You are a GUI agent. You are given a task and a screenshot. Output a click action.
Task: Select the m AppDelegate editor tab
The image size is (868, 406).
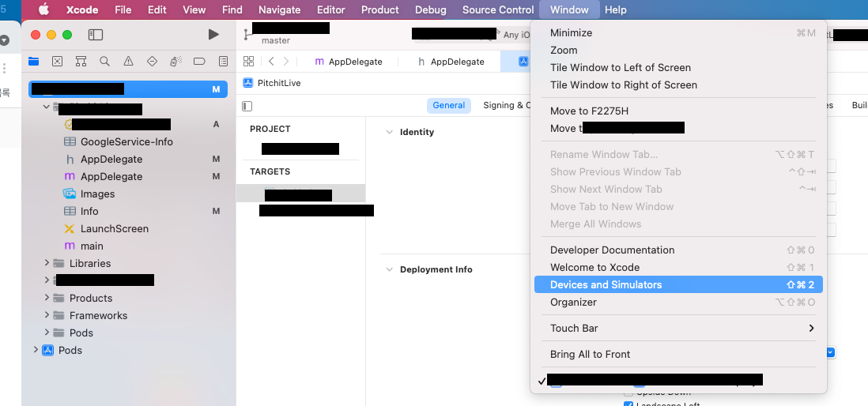point(349,62)
